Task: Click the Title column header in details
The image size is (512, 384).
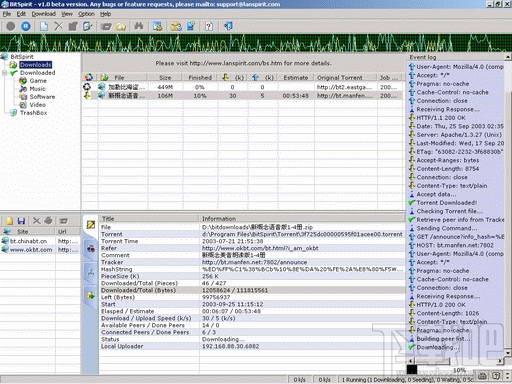Action: (149, 219)
